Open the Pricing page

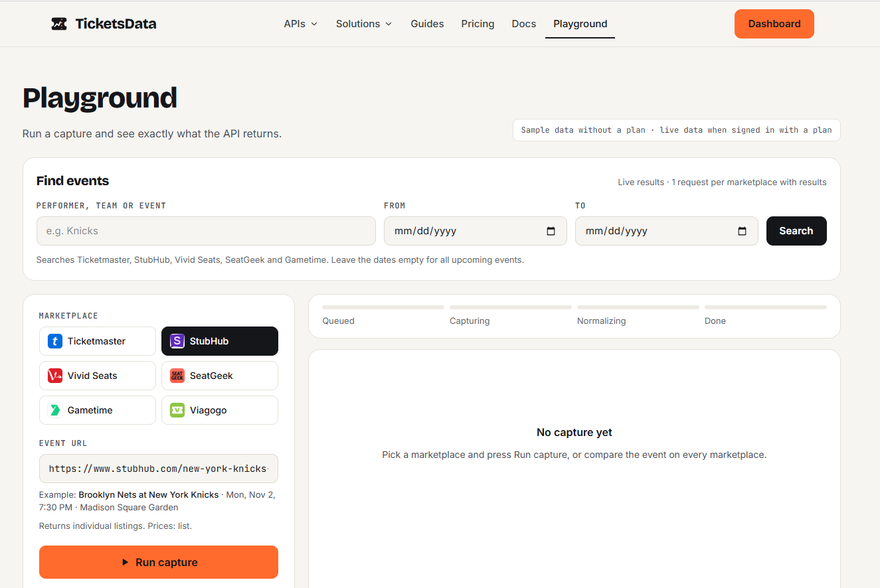(x=478, y=24)
